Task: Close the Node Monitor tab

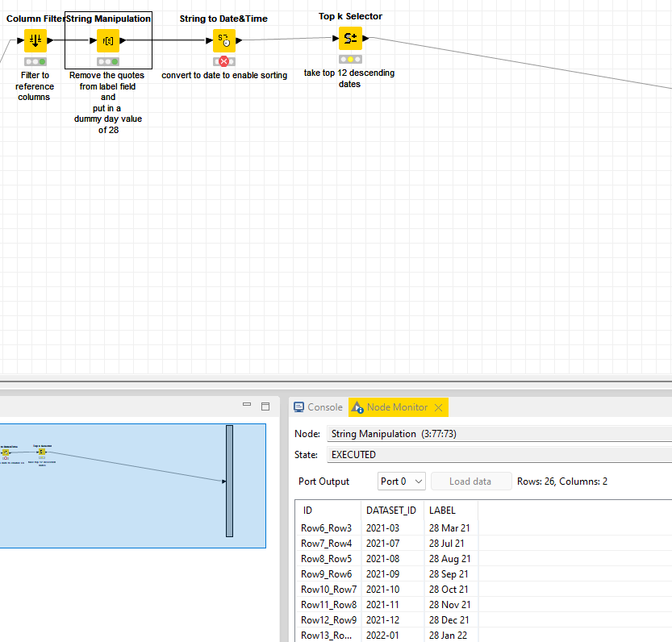Action: point(438,407)
